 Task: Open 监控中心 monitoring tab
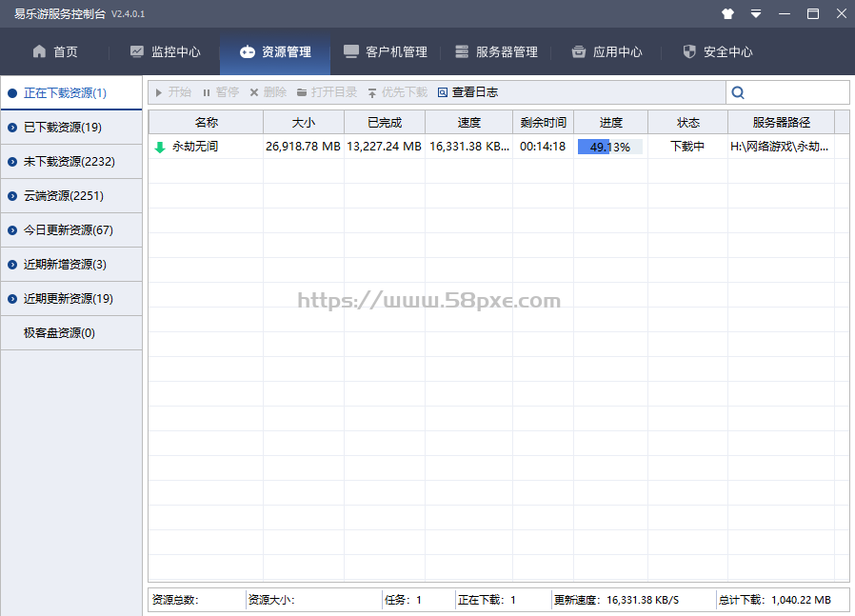166,51
